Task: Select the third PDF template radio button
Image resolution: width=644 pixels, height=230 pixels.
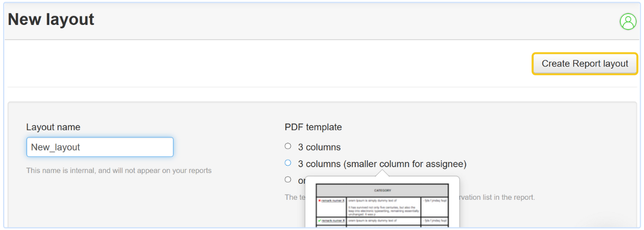Action: (x=288, y=180)
